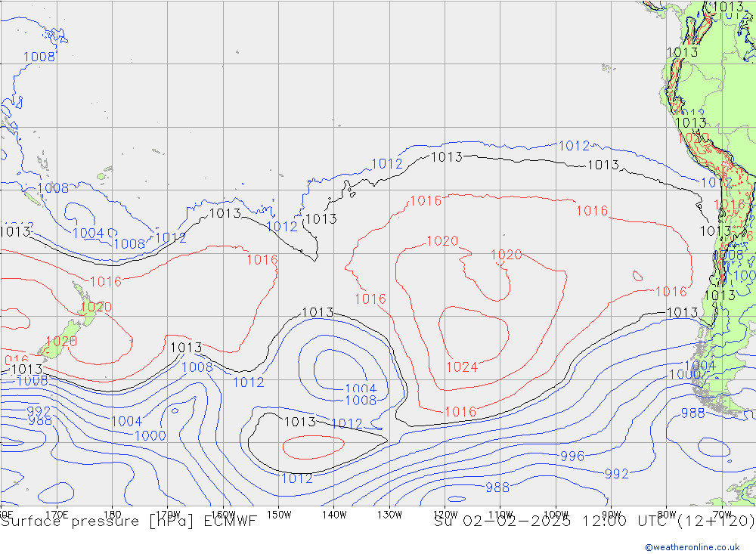Open the weatheronline.co.uk copyright link
Image resolution: width=756 pixels, height=554 pixels.
coord(692,547)
